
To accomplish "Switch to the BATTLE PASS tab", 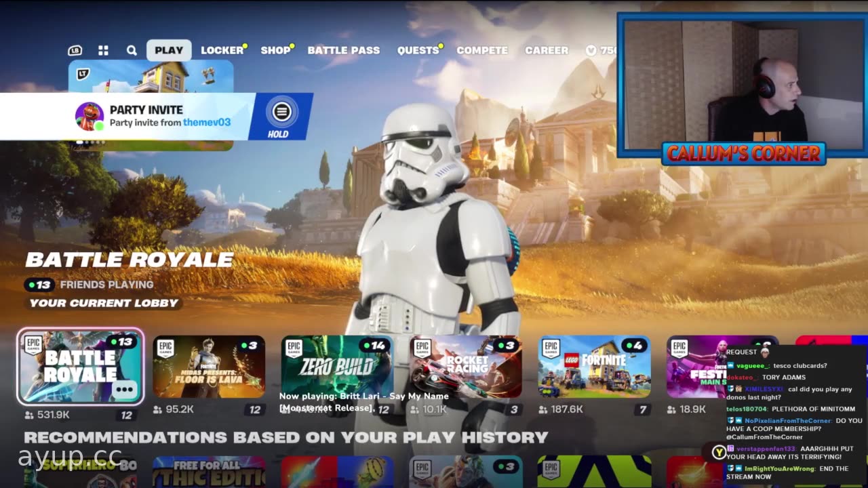I will pos(344,50).
